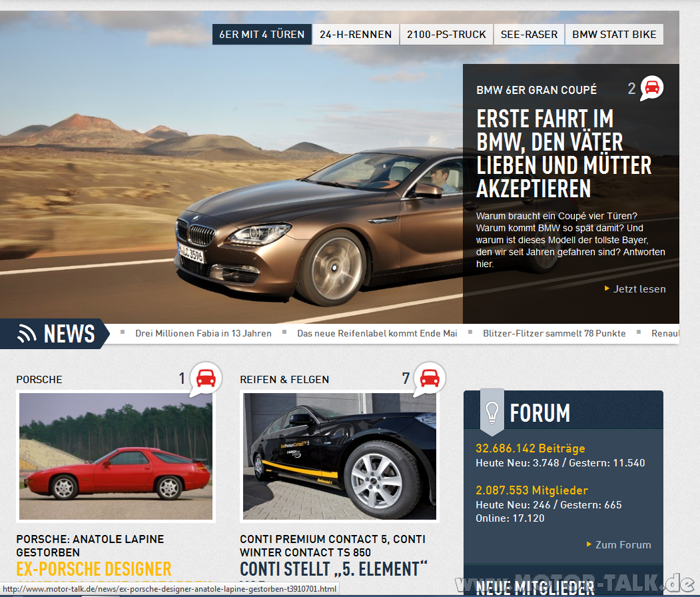
Task: Click the arrow icon next to Zum Forum
Action: [x=589, y=544]
